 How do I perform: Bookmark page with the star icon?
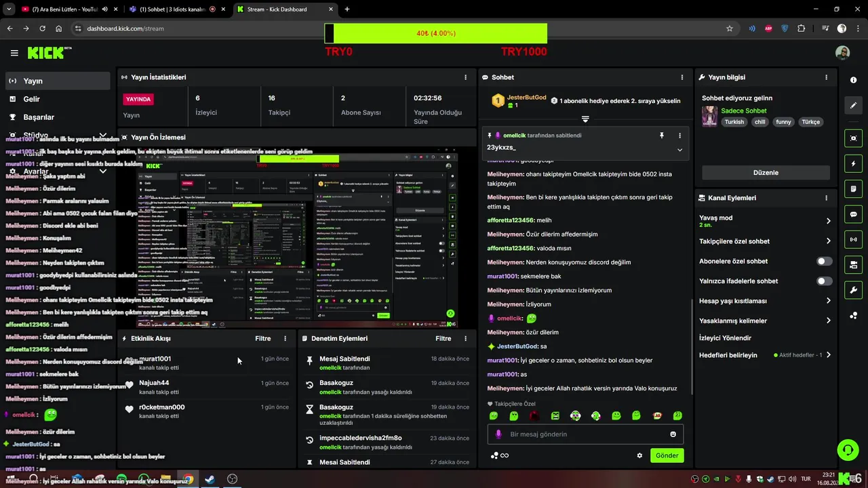tap(730, 28)
